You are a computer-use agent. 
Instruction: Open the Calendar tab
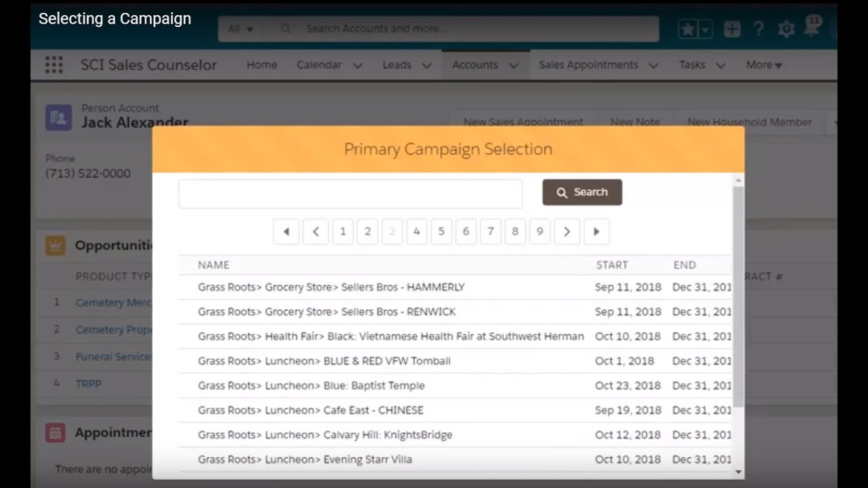tap(319, 65)
